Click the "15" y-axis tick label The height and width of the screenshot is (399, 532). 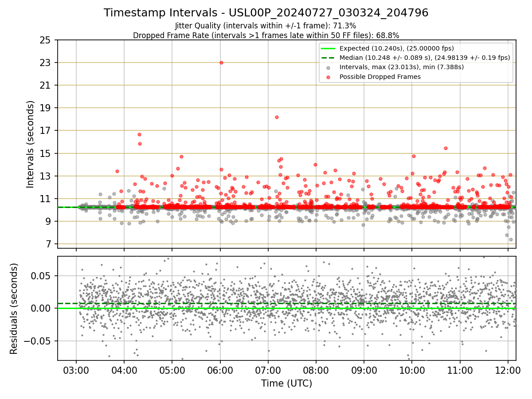46,153
